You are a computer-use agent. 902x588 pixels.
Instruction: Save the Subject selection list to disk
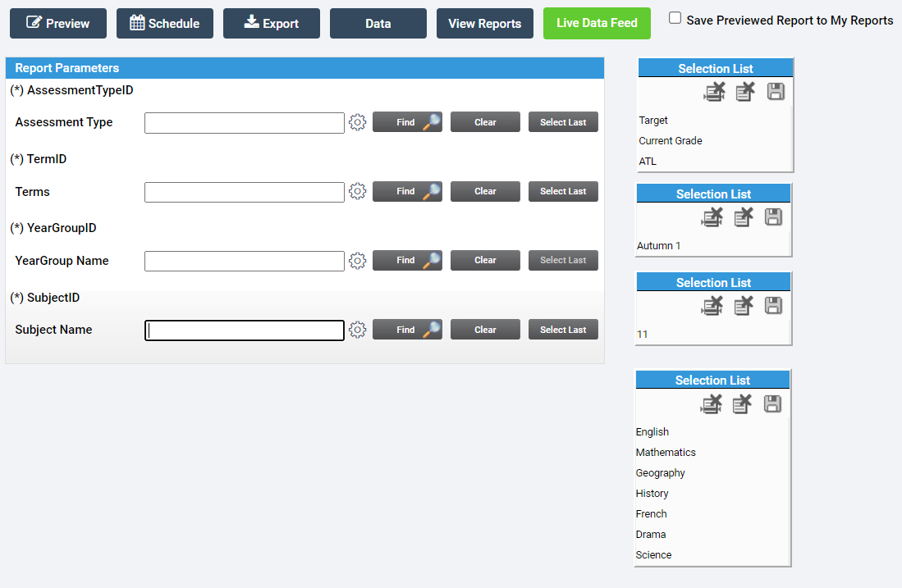tap(772, 403)
